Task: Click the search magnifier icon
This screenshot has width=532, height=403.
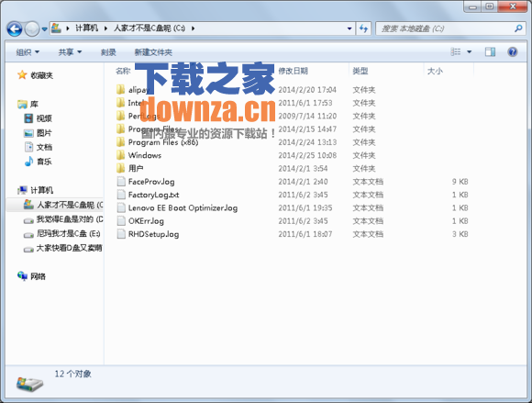Action: (518, 28)
